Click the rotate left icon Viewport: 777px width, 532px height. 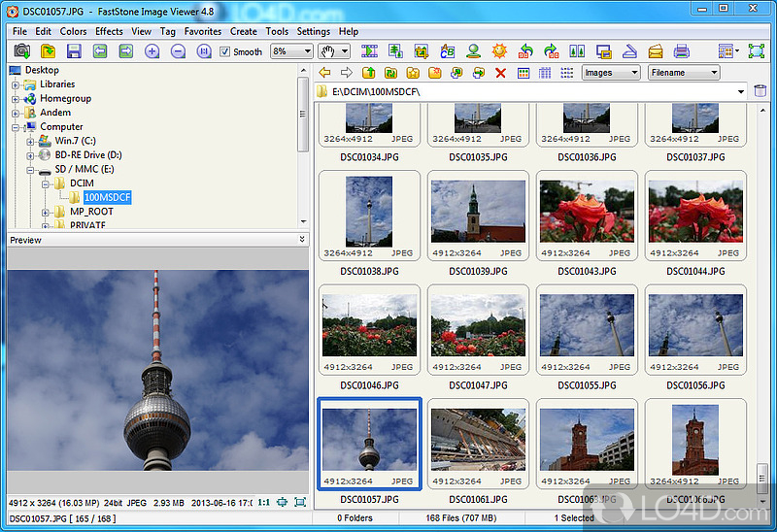click(525, 51)
